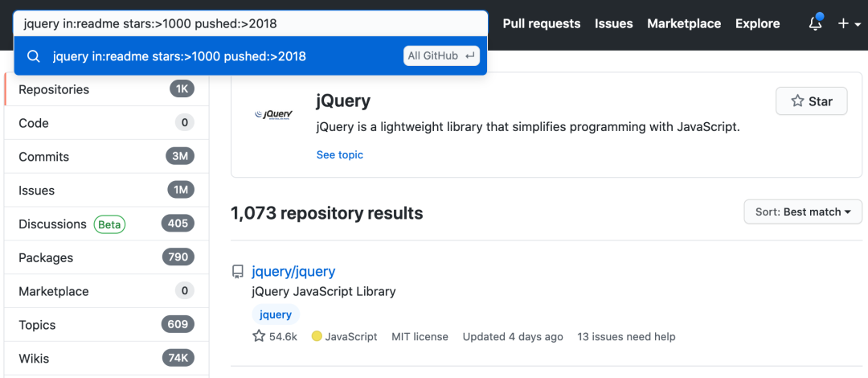The image size is (868, 378).
Task: Click the yellow JavaScript language dot
Action: 317,336
